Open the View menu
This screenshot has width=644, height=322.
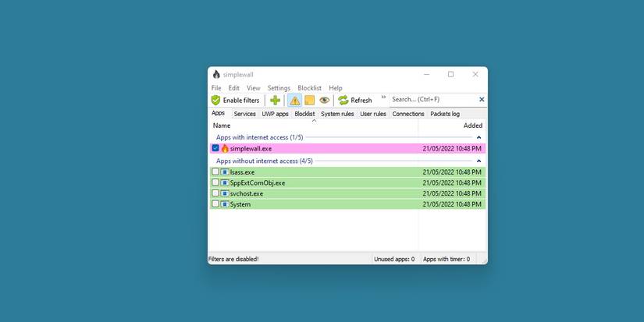coord(254,88)
